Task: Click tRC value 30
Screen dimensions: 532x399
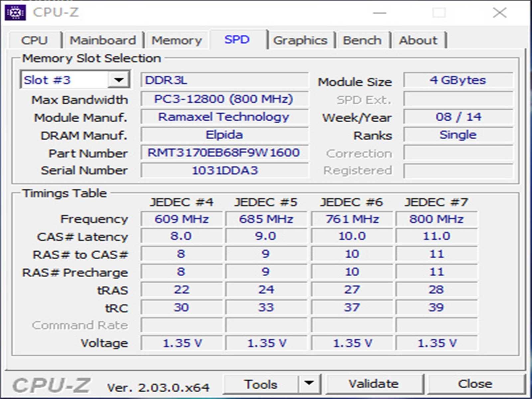Action: coord(182,308)
